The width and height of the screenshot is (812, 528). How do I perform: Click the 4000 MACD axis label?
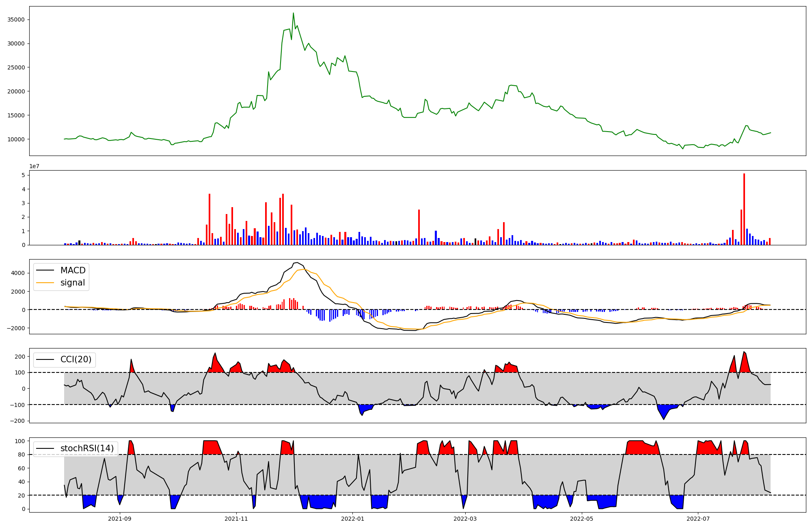[18, 273]
